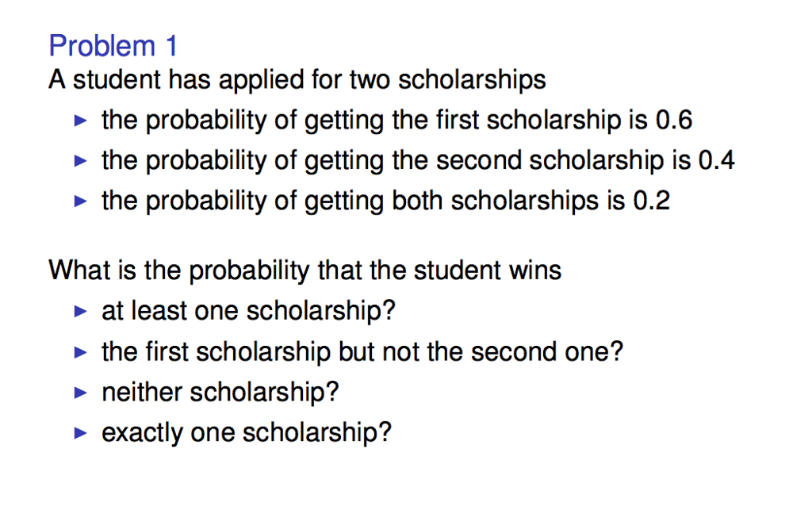Image resolution: width=812 pixels, height=518 pixels.
Task: Click the line 'A student has applied for two scholarships'
Action: (x=297, y=80)
